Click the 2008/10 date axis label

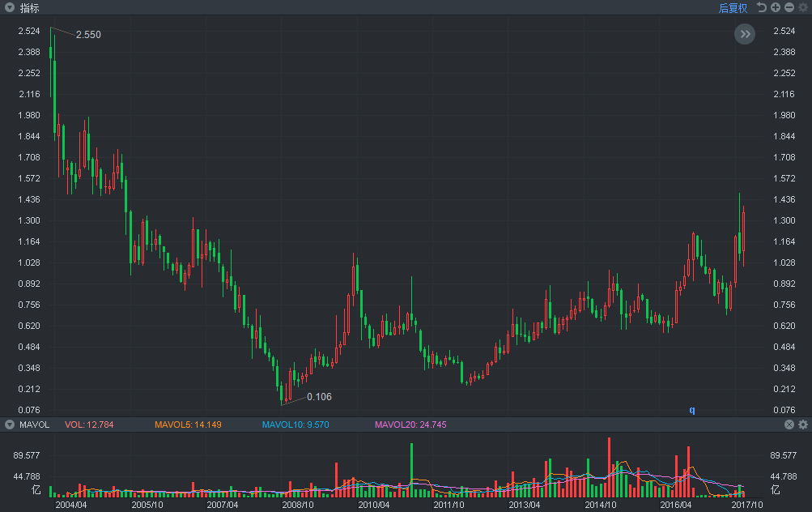point(298,505)
